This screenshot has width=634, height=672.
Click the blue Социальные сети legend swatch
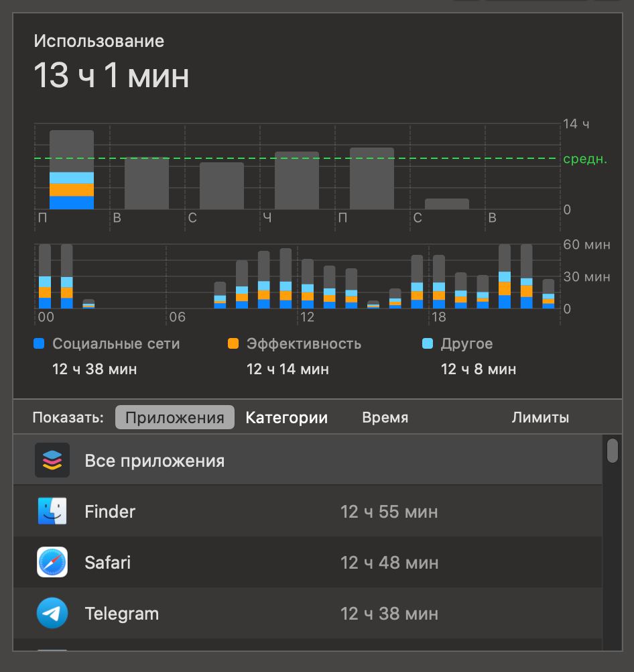[39, 343]
